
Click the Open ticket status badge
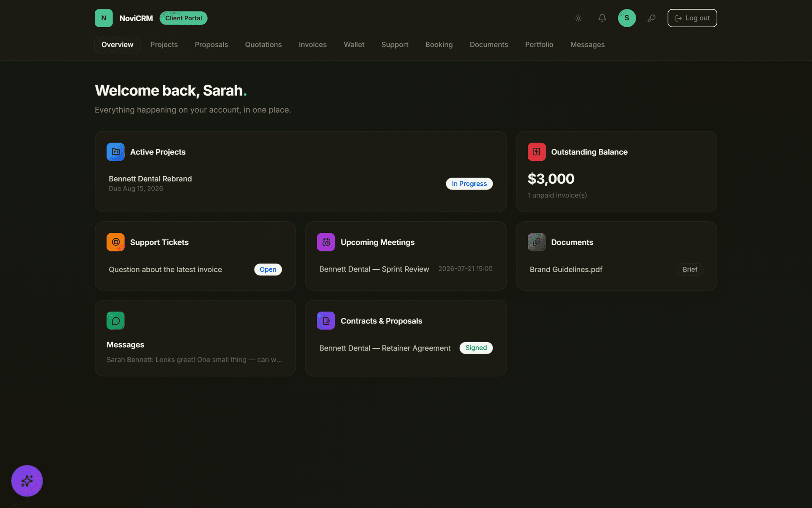coord(268,270)
